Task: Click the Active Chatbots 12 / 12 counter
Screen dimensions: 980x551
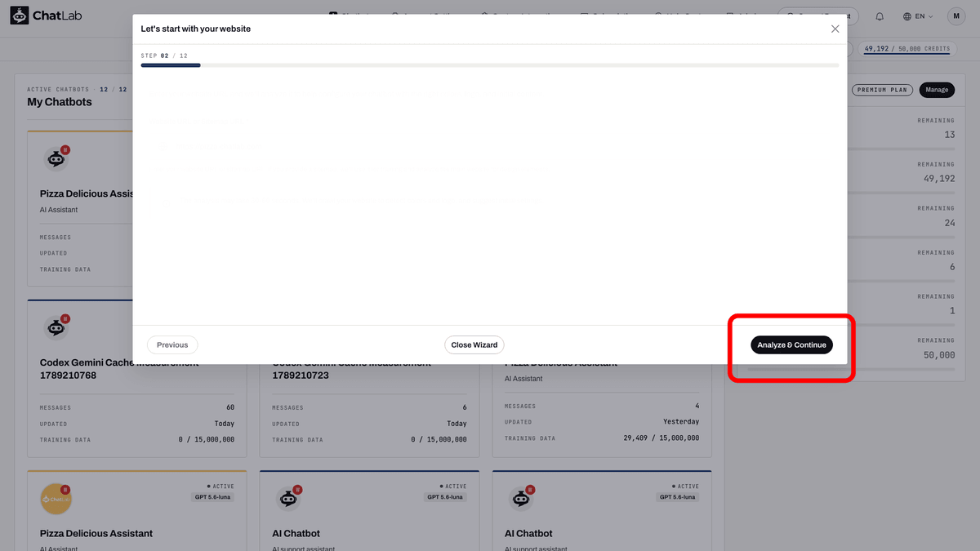Action: click(x=77, y=89)
